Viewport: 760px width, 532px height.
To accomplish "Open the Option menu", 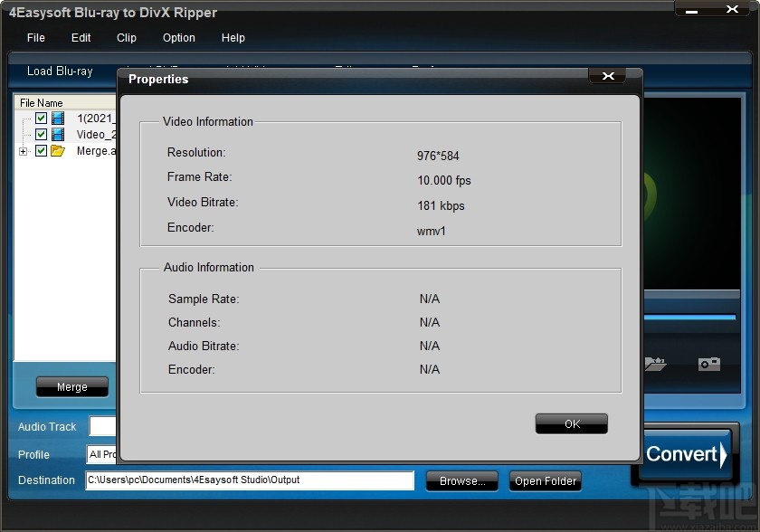I will pos(178,38).
